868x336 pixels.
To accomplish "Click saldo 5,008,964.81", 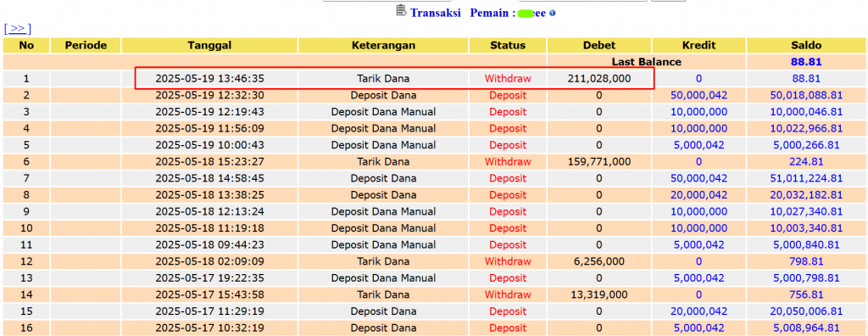I will [806, 328].
